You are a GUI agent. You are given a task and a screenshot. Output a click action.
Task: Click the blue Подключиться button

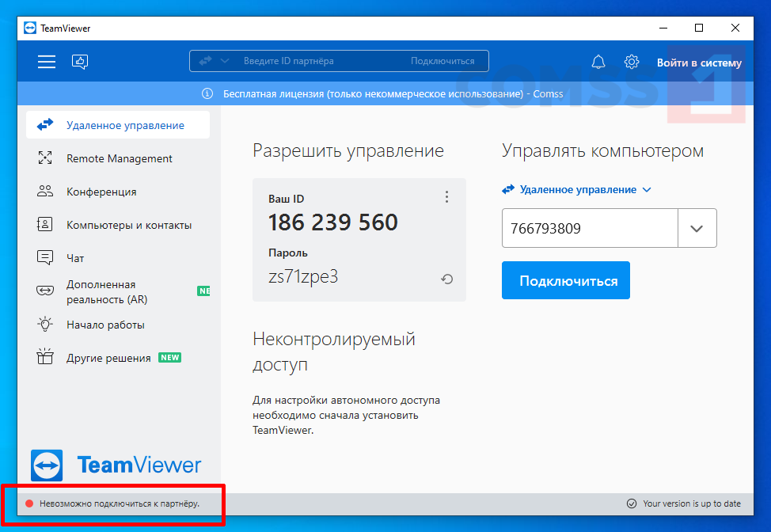click(x=565, y=280)
